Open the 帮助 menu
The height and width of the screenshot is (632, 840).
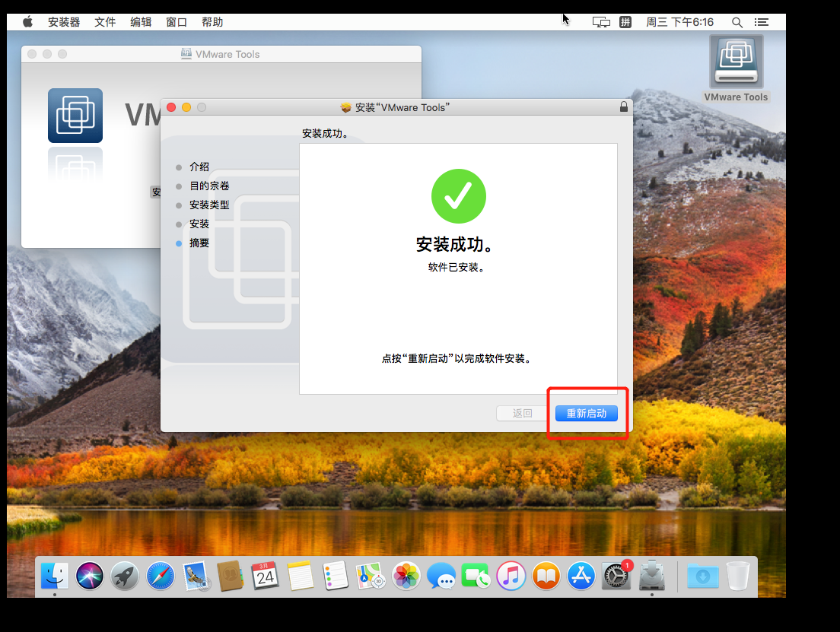click(x=212, y=22)
